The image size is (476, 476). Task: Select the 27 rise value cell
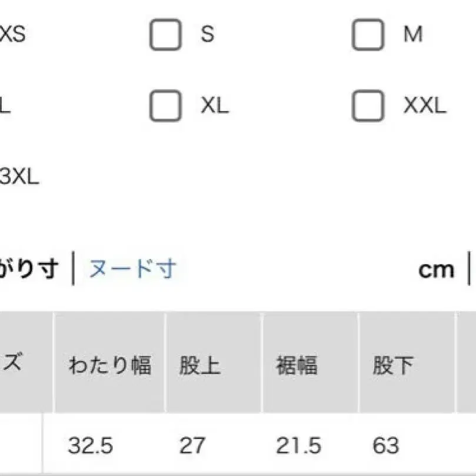[192, 445]
